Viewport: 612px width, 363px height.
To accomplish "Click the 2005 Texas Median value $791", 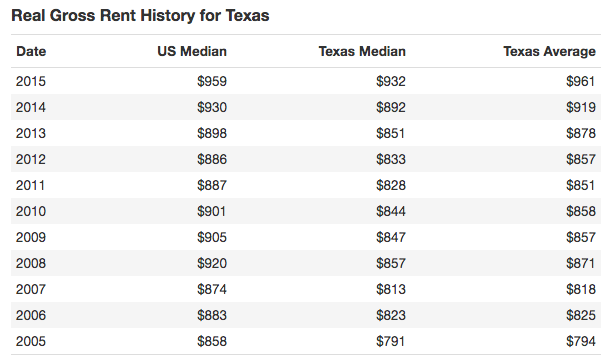I will pyautogui.click(x=390, y=341).
